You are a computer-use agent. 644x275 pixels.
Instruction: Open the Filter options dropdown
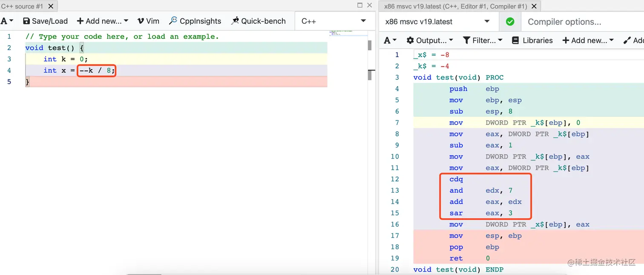point(483,40)
